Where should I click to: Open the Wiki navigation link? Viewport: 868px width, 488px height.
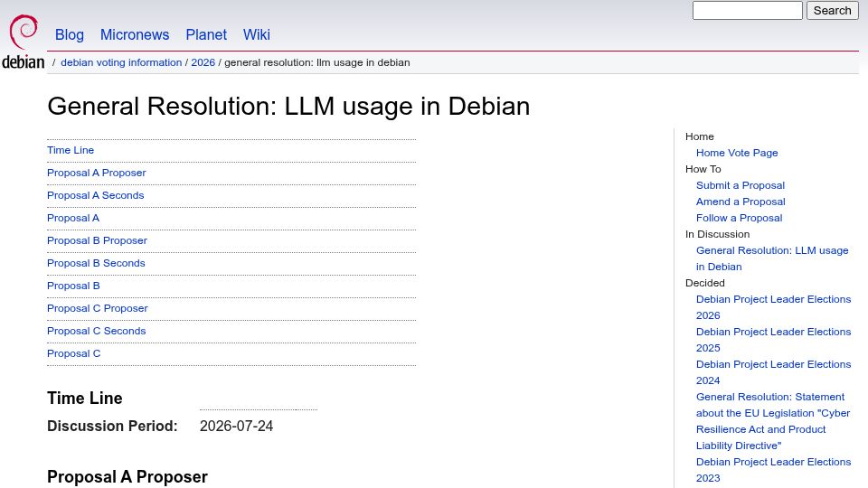coord(256,35)
